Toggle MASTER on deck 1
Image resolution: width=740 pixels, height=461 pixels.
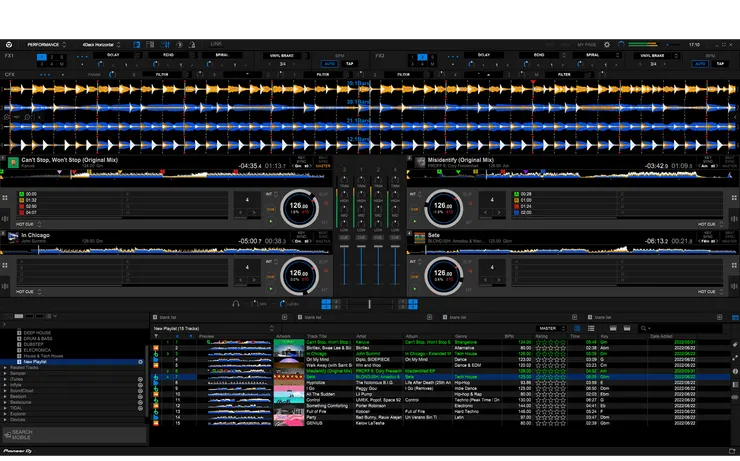323,167
